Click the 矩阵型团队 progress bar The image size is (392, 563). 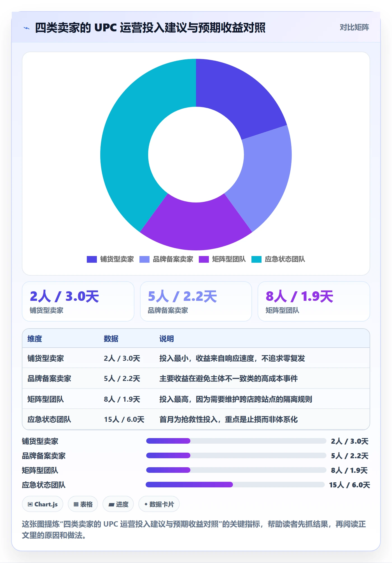tap(236, 470)
